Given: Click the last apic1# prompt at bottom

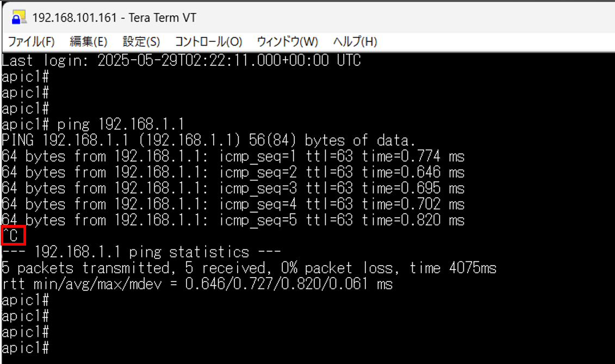Looking at the screenshot, I should tap(25, 348).
